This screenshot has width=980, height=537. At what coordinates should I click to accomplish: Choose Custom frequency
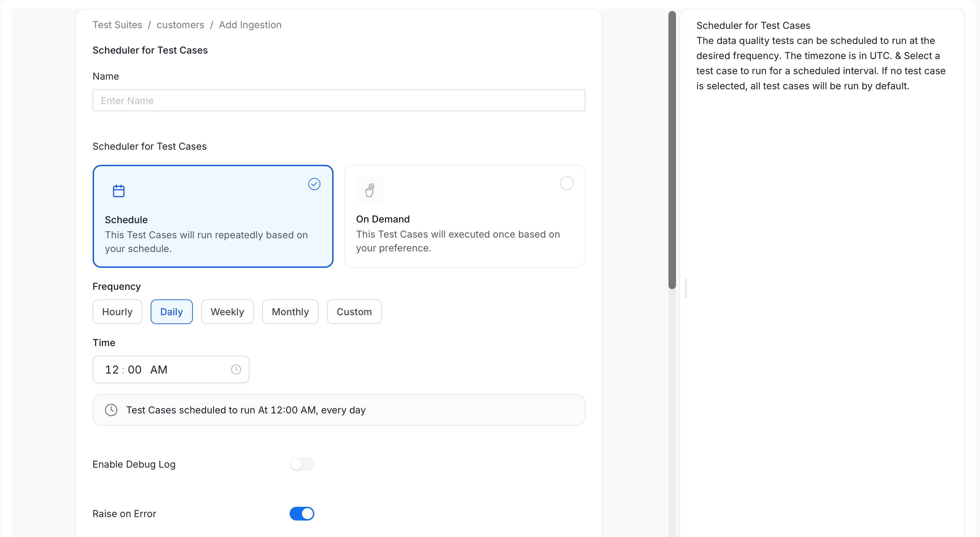[x=354, y=312]
